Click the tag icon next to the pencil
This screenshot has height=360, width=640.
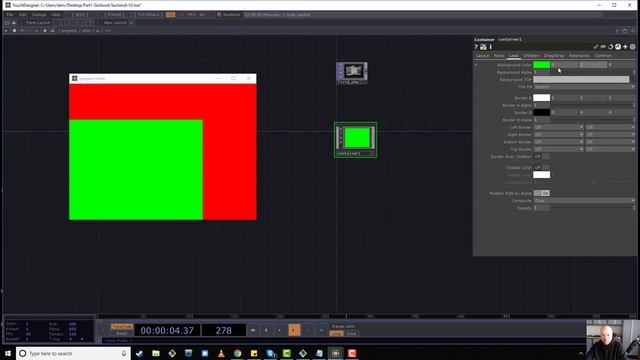[603, 47]
